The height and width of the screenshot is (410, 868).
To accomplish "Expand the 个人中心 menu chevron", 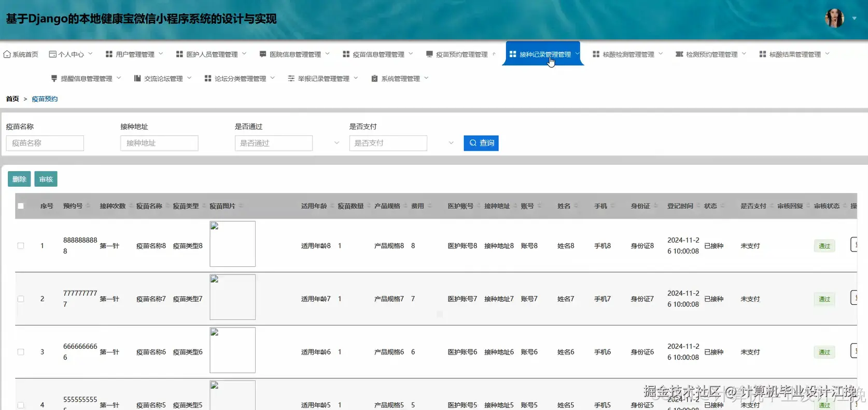I will [90, 54].
